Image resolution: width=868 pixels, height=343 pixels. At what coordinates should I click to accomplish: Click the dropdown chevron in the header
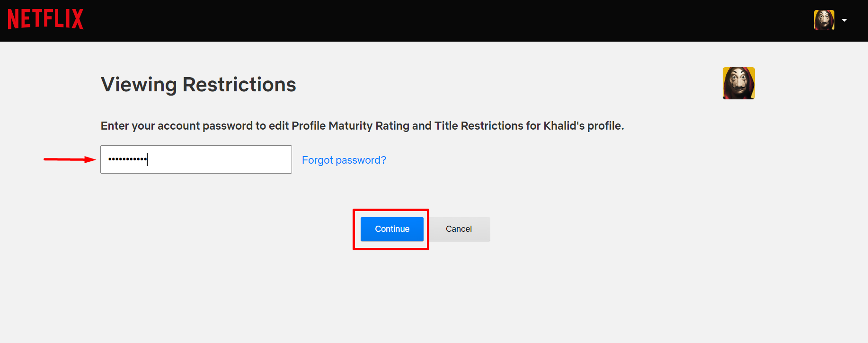[x=845, y=20]
